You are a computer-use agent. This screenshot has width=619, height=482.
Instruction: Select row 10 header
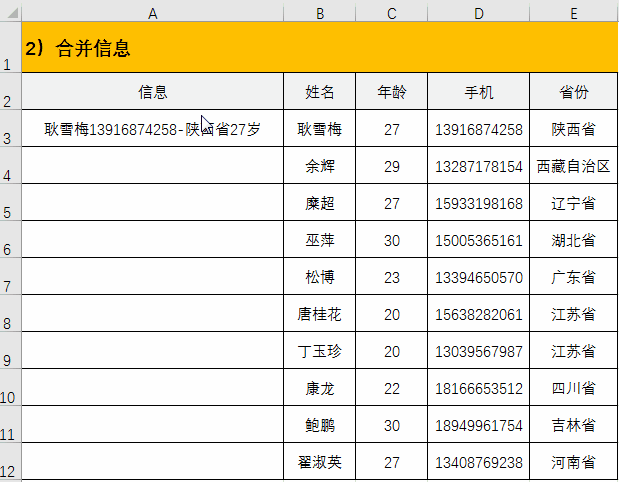11,387
